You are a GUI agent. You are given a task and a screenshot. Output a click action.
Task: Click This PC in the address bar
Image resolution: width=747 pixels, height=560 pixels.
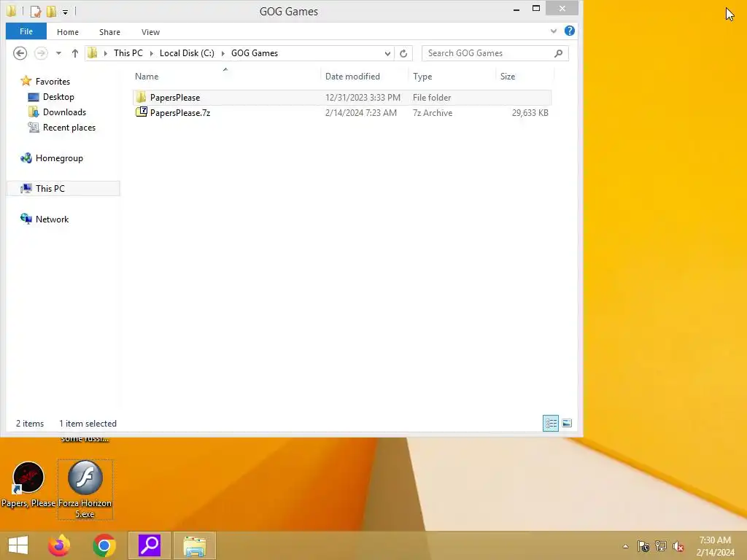click(x=128, y=52)
